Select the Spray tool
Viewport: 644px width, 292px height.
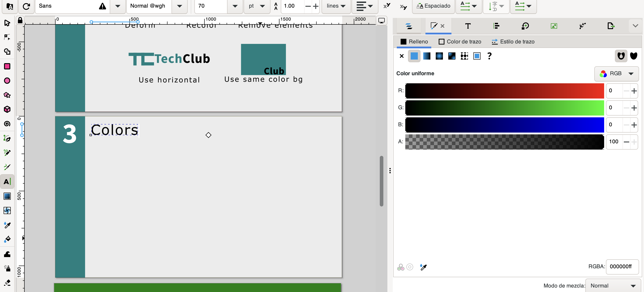point(7,268)
